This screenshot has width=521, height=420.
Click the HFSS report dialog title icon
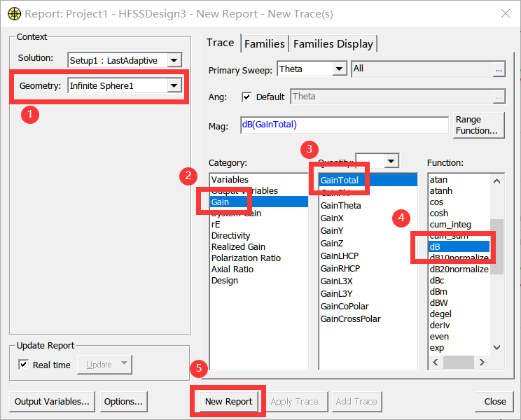tap(14, 14)
